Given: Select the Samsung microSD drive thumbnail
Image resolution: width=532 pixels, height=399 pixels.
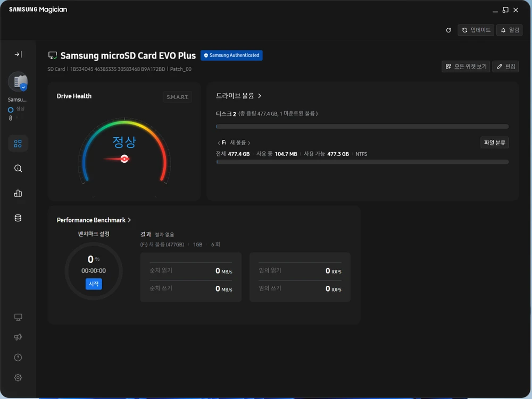Looking at the screenshot, I should pyautogui.click(x=18, y=82).
